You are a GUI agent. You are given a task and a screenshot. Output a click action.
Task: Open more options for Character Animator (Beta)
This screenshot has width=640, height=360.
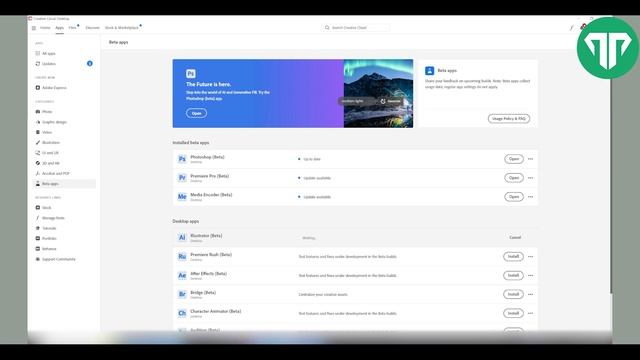[530, 313]
